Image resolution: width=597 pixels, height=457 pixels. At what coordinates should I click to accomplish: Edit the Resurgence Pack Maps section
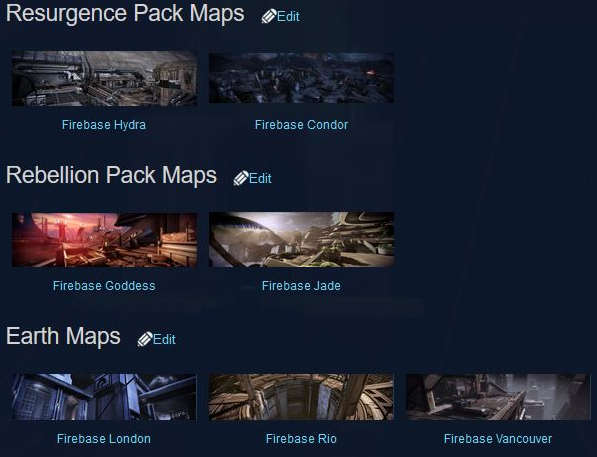click(288, 16)
